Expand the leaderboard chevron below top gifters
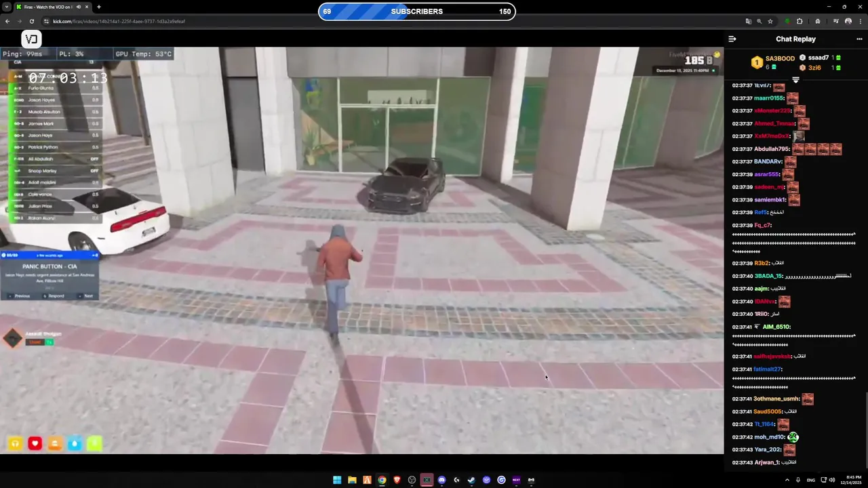The height and width of the screenshot is (488, 868). pos(795,80)
